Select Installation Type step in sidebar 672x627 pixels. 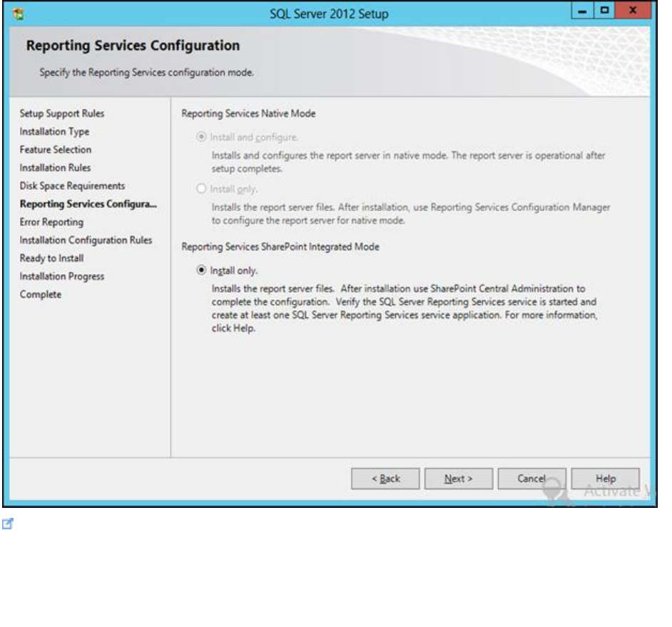pos(54,131)
